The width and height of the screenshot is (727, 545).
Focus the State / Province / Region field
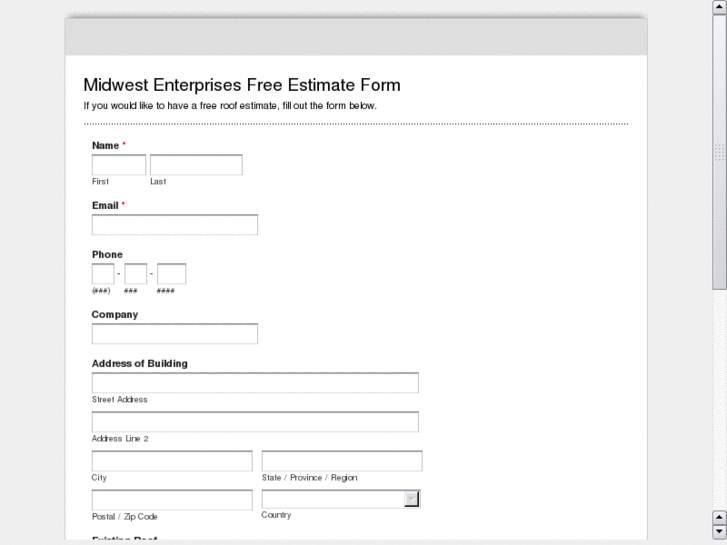click(x=342, y=461)
